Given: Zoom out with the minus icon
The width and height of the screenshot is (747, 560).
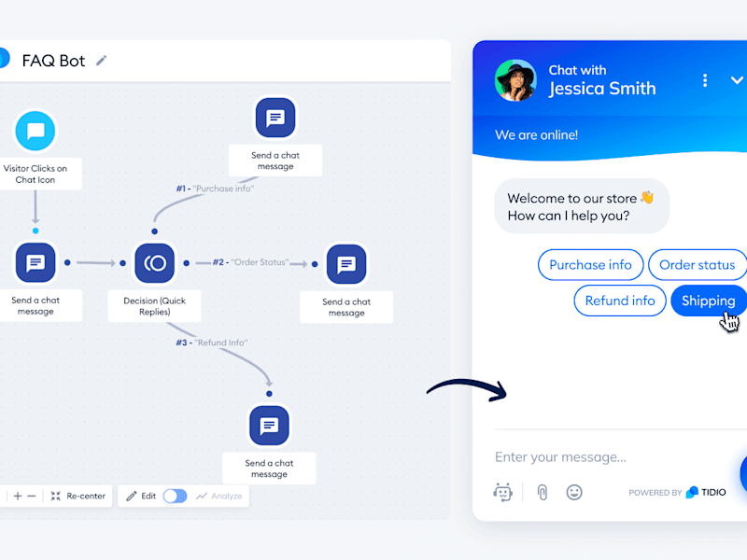Looking at the screenshot, I should pos(32,496).
